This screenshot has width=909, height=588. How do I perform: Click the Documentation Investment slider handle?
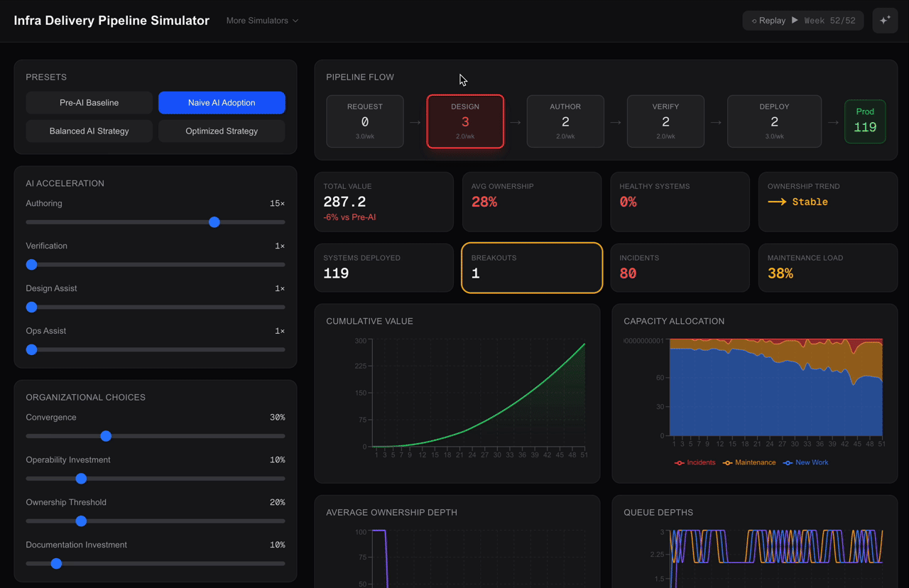pyautogui.click(x=56, y=564)
